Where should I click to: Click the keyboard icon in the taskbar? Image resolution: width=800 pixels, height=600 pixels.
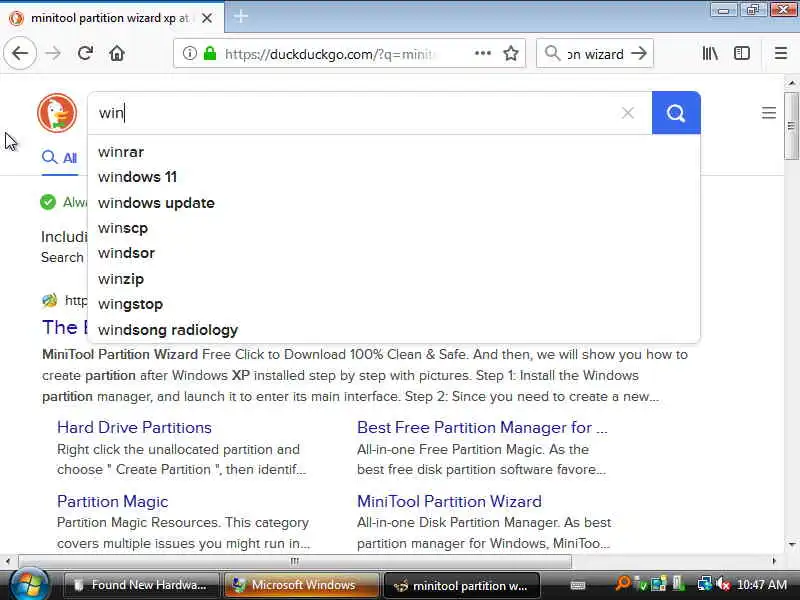click(578, 585)
